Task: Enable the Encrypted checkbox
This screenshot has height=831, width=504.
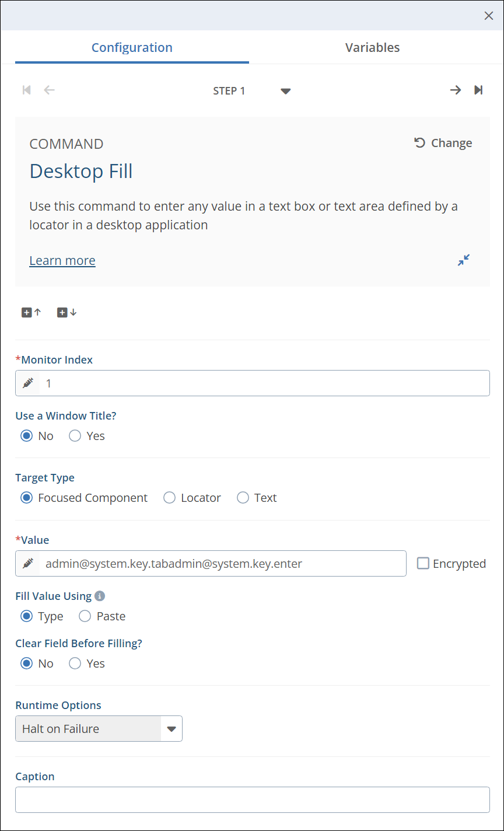Action: click(x=423, y=564)
